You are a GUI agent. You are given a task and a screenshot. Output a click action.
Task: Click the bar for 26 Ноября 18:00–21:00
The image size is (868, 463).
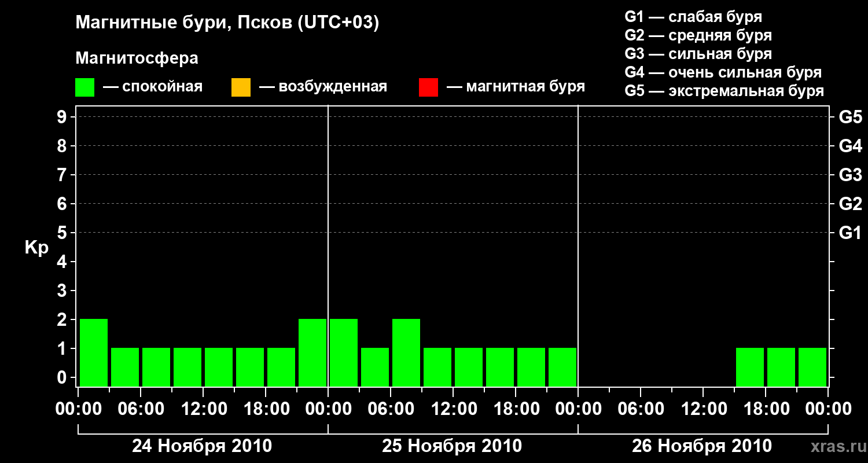point(781,367)
